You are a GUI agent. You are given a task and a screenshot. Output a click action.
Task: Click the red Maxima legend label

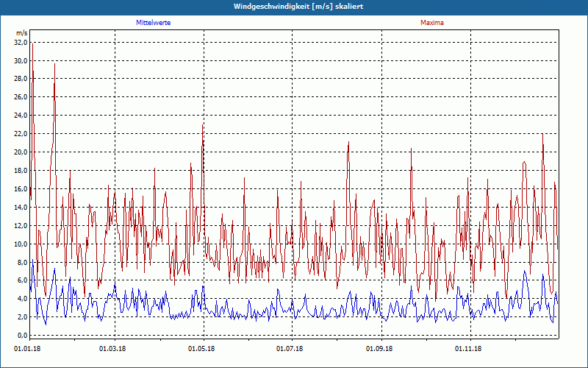point(431,23)
